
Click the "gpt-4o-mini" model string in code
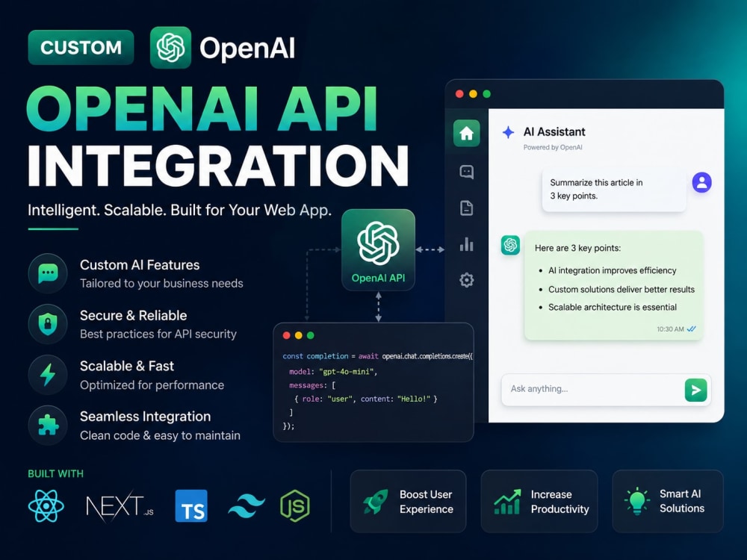tap(347, 371)
